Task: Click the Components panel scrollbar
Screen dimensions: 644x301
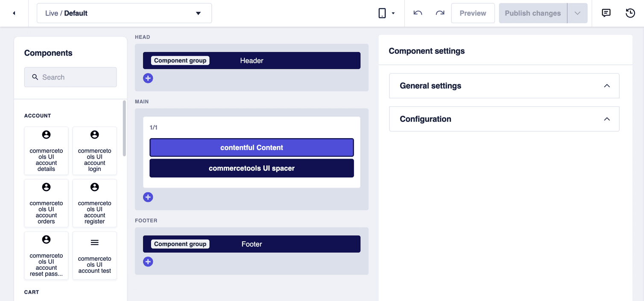Action: click(124, 128)
